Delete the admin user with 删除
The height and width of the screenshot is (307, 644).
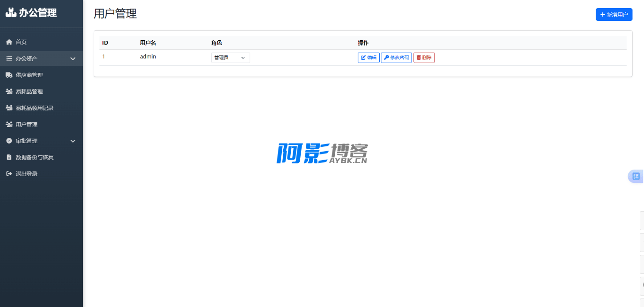click(424, 58)
